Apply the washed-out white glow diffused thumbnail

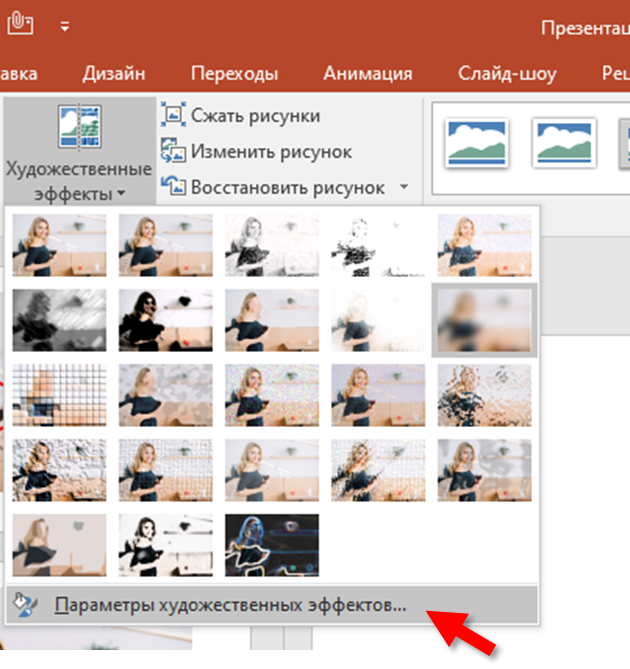point(378,320)
